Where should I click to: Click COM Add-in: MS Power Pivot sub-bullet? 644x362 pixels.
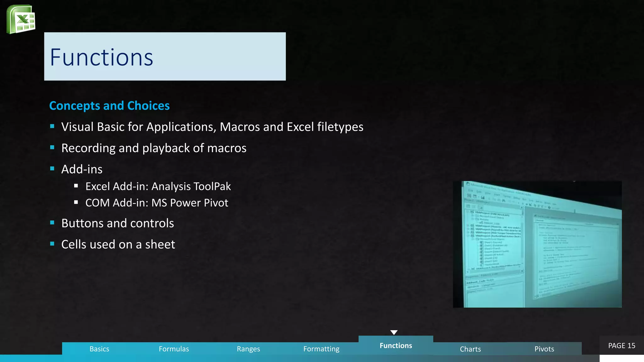pyautogui.click(x=157, y=203)
